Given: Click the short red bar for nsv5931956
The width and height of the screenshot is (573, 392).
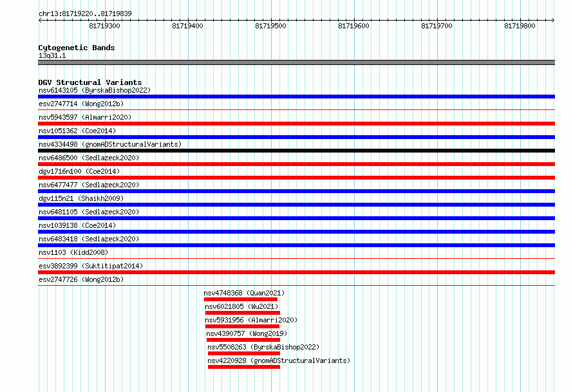Looking at the screenshot, I should 242,326.
